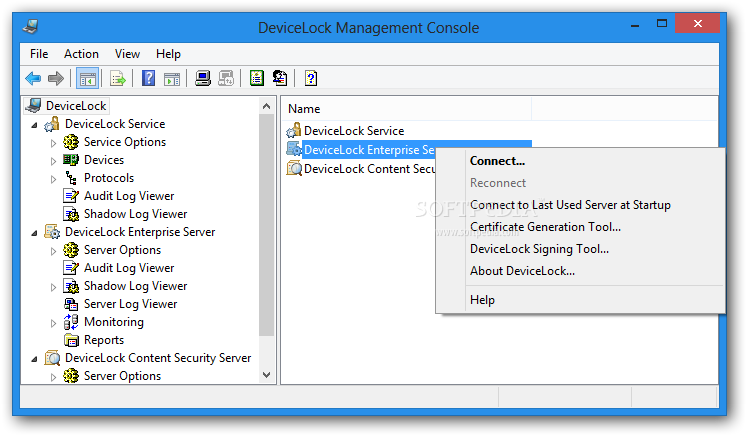
Task: Expand the Monitoring node
Action: coord(53,324)
